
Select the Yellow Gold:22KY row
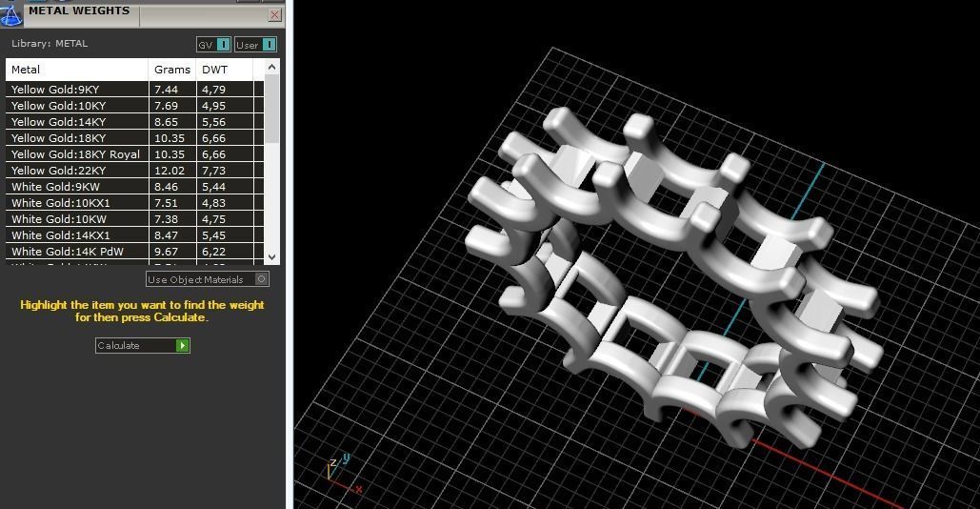134,171
